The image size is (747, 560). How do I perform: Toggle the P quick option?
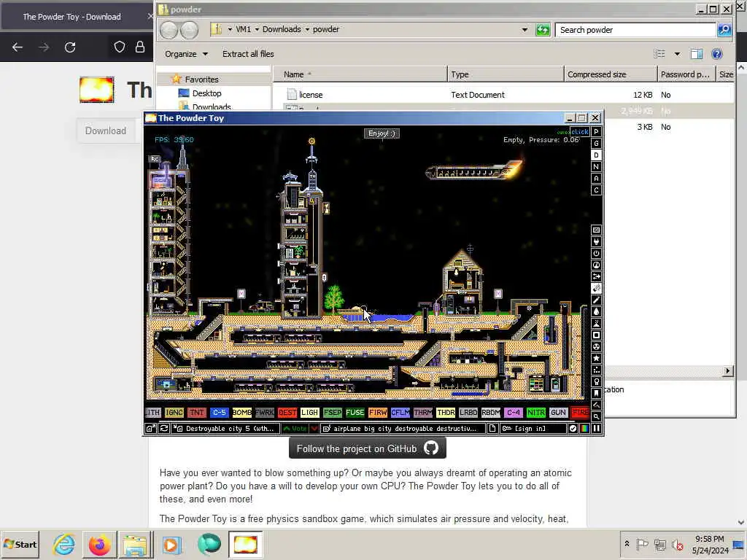(x=596, y=131)
